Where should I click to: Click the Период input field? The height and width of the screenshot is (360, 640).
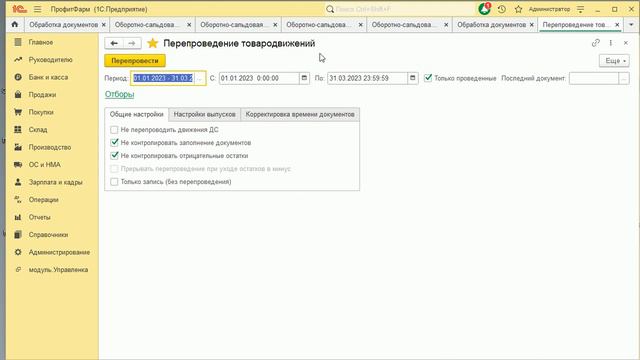pyautogui.click(x=163, y=78)
